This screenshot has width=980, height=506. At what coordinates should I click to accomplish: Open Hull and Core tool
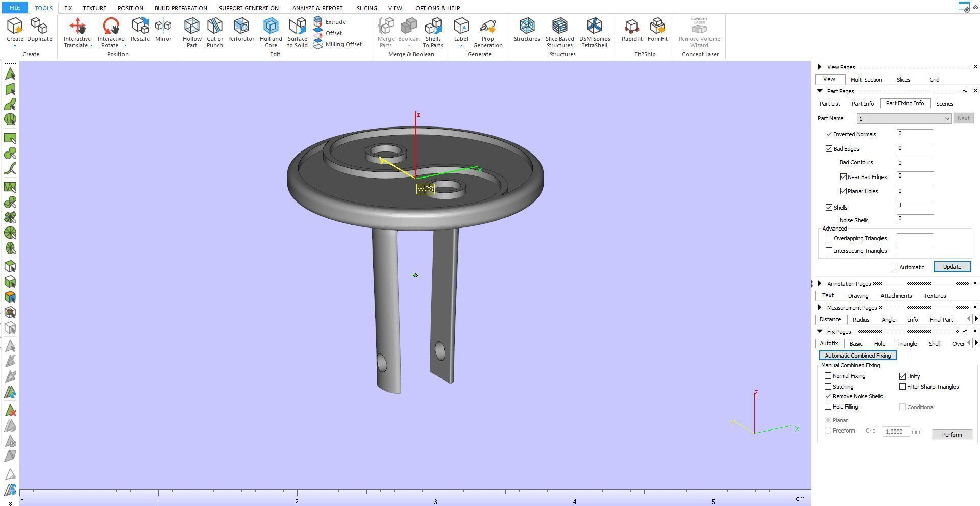[271, 33]
